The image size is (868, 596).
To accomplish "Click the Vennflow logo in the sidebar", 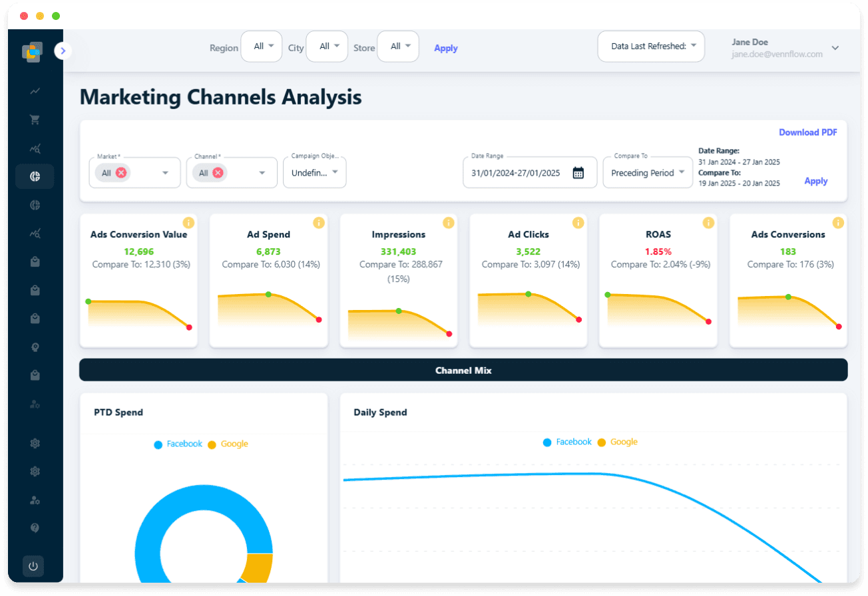I will (31, 52).
